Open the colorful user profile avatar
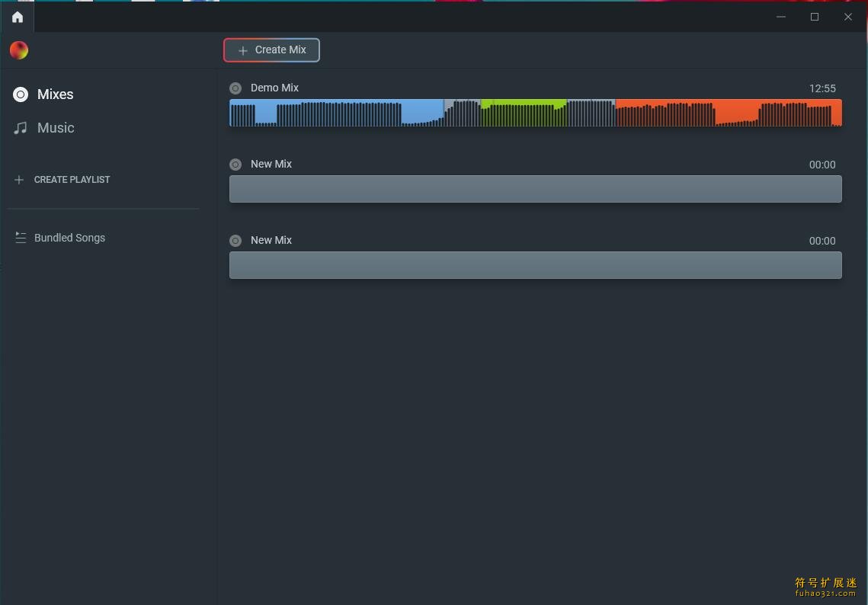Viewport: 868px width, 605px height. click(19, 50)
